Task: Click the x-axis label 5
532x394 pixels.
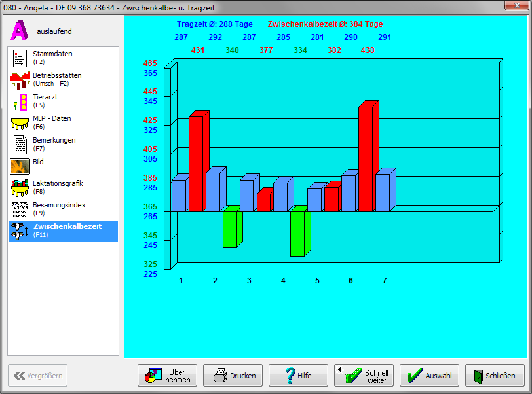Action: click(317, 281)
